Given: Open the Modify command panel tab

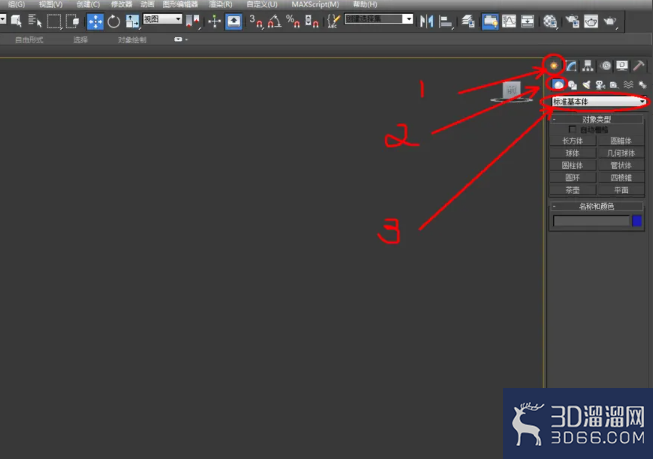Looking at the screenshot, I should (x=571, y=65).
